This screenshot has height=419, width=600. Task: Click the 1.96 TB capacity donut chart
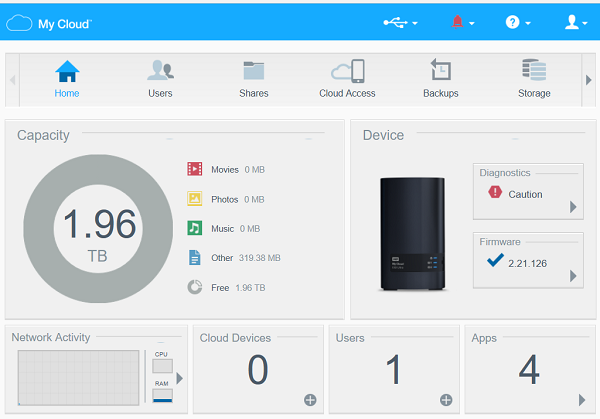98,229
